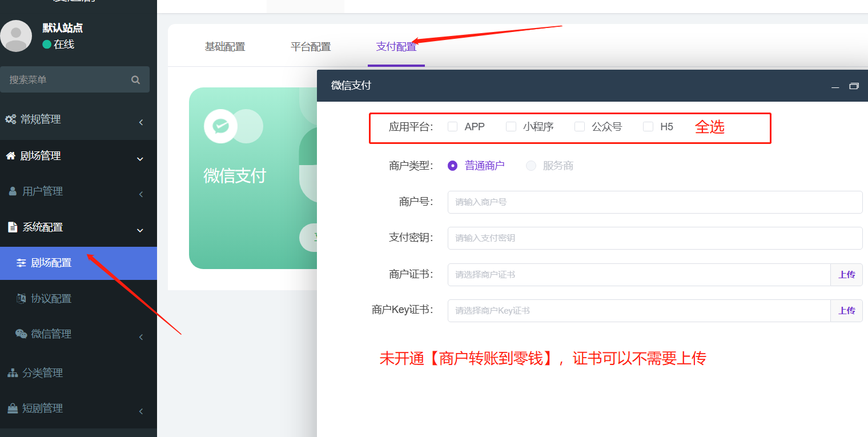Viewport: 868px width, 437px height.
Task: Expand the 常规管理 menu chevron
Action: point(141,122)
